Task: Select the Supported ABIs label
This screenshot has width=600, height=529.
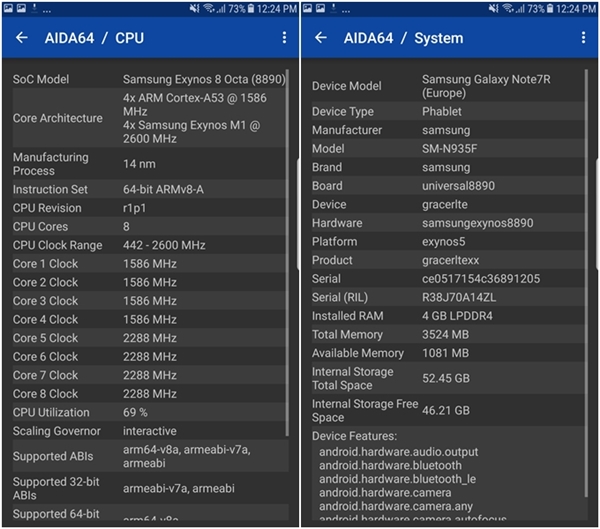Action: click(53, 456)
